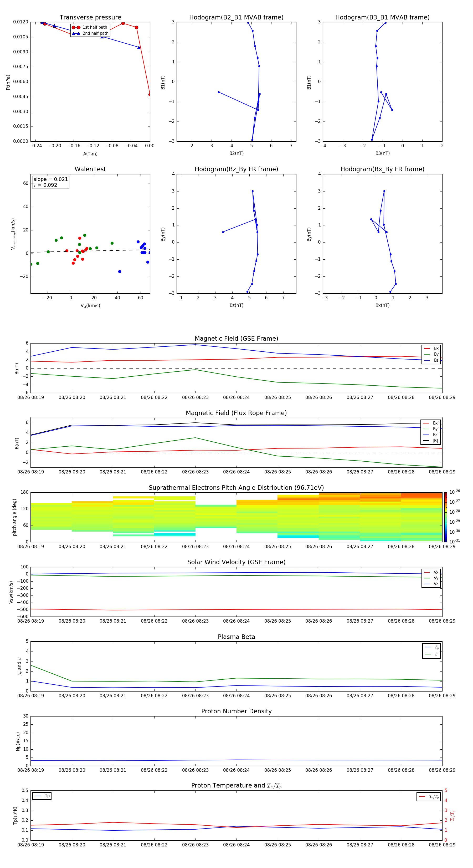This screenshot has width=473, height=868.
Task: Click the 'Proton Temperature and Te/Tp' title
Action: (236, 786)
